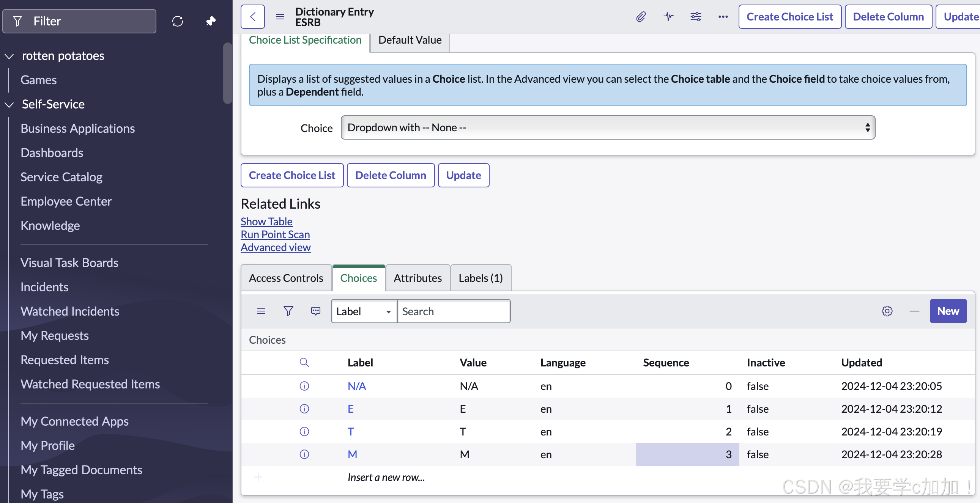Image resolution: width=980 pixels, height=503 pixels.
Task: Click the refresh navigator icon
Action: click(x=178, y=21)
